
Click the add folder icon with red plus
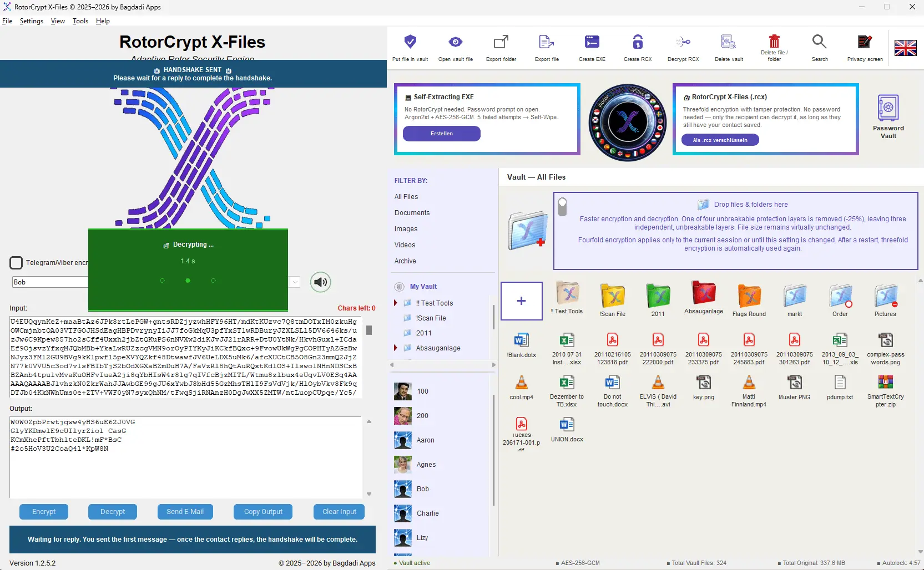[527, 230]
